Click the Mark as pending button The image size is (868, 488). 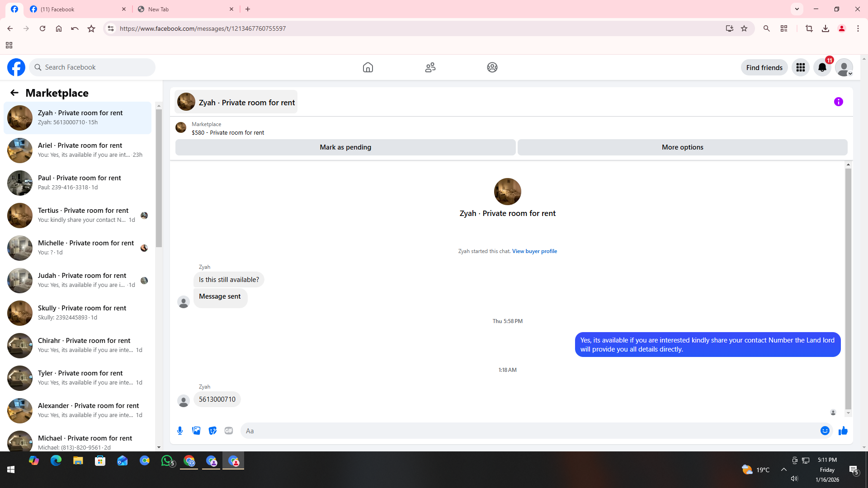coord(345,147)
